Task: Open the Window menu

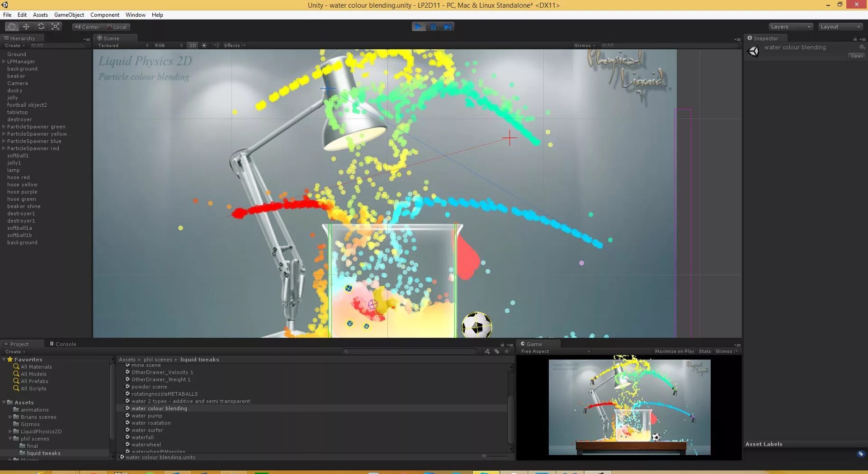Action: (135, 15)
